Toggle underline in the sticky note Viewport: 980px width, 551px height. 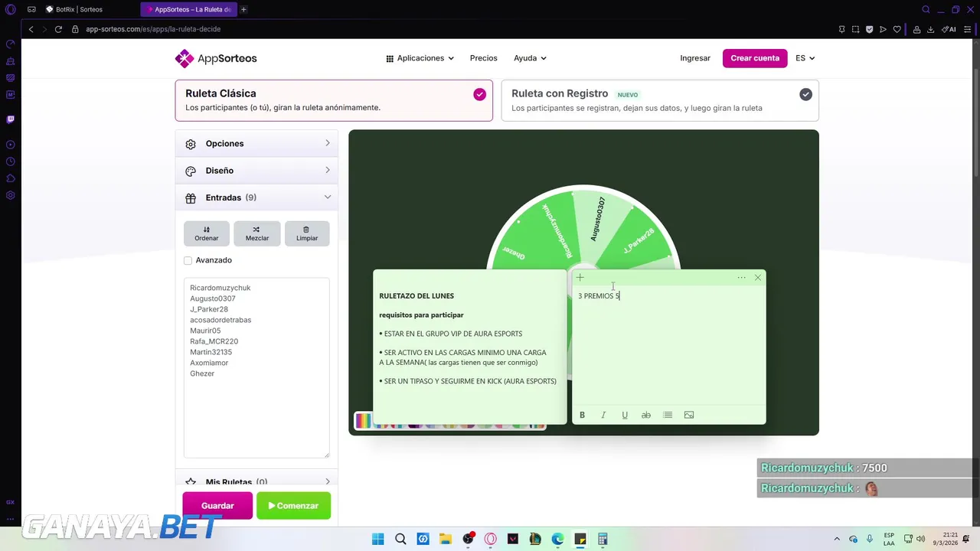pos(625,415)
